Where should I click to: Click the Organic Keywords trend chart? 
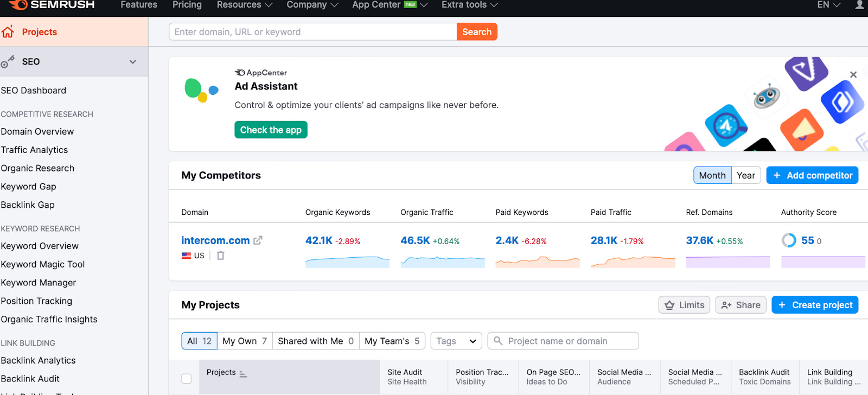(x=347, y=262)
